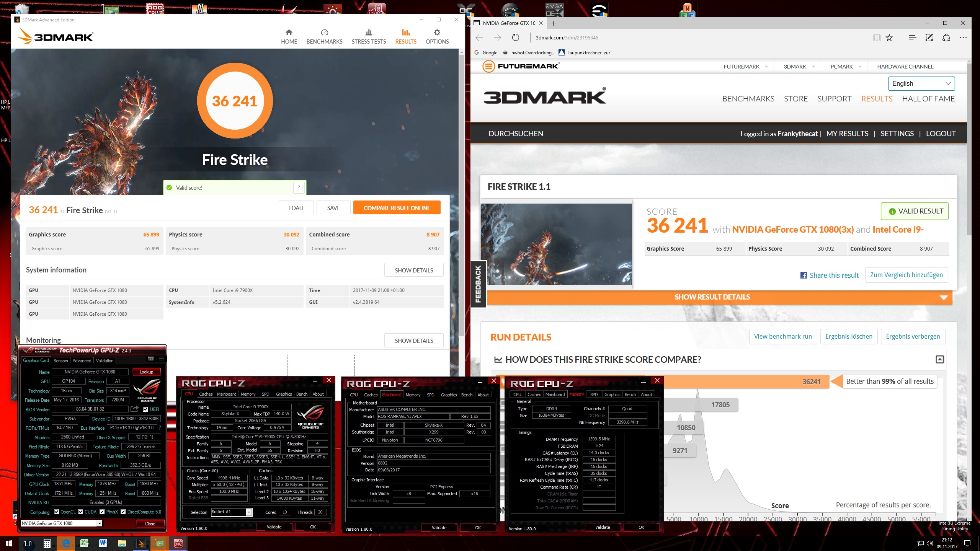
Task: Click Zum Vergleich hinzufügen button
Action: click(x=906, y=275)
